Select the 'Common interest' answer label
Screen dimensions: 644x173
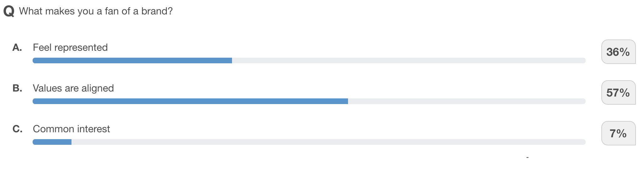tap(71, 129)
